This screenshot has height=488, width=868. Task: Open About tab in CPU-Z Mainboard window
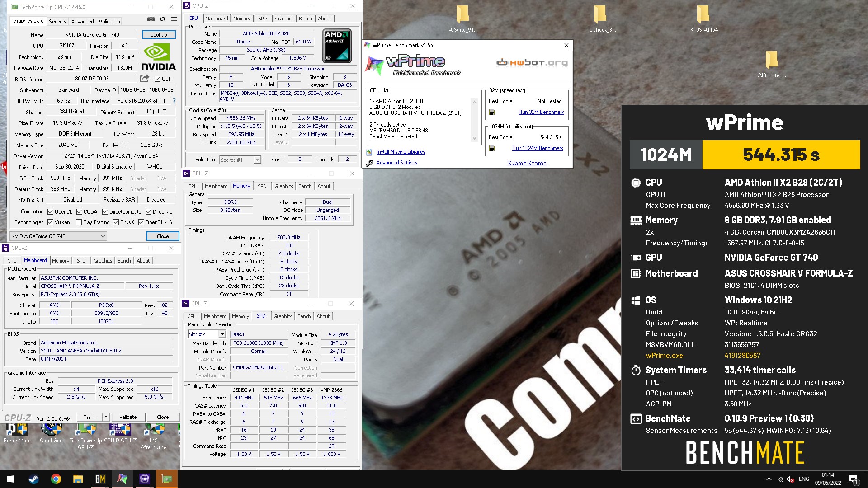point(143,261)
